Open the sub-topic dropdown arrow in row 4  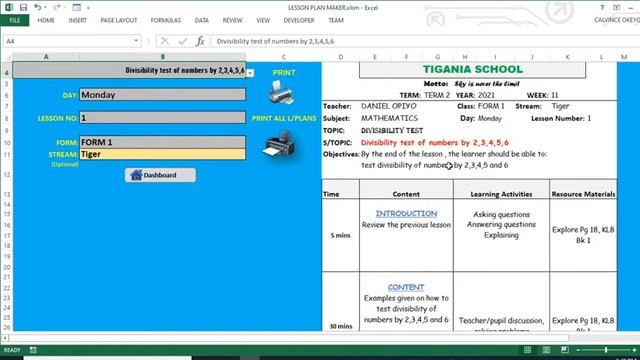point(250,73)
